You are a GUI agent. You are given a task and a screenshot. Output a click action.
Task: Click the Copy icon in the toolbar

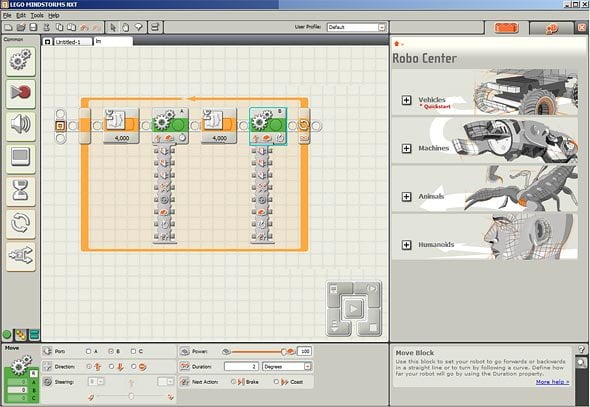coord(59,27)
